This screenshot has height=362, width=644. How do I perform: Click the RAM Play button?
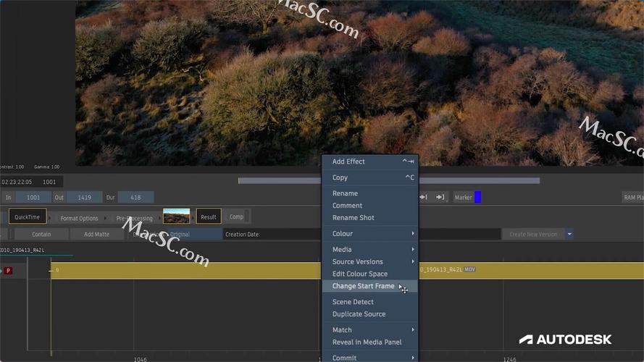(633, 198)
